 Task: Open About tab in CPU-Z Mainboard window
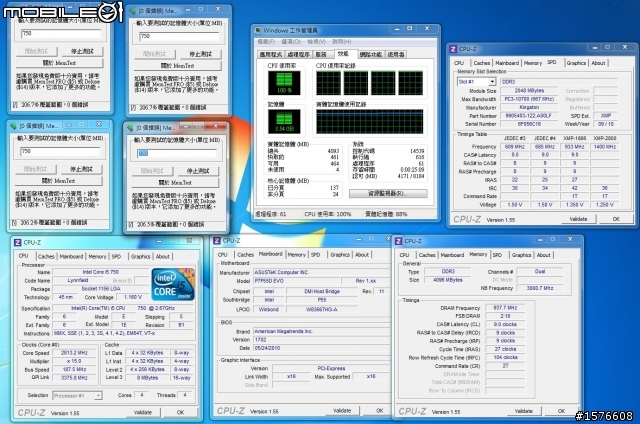tap(362, 255)
